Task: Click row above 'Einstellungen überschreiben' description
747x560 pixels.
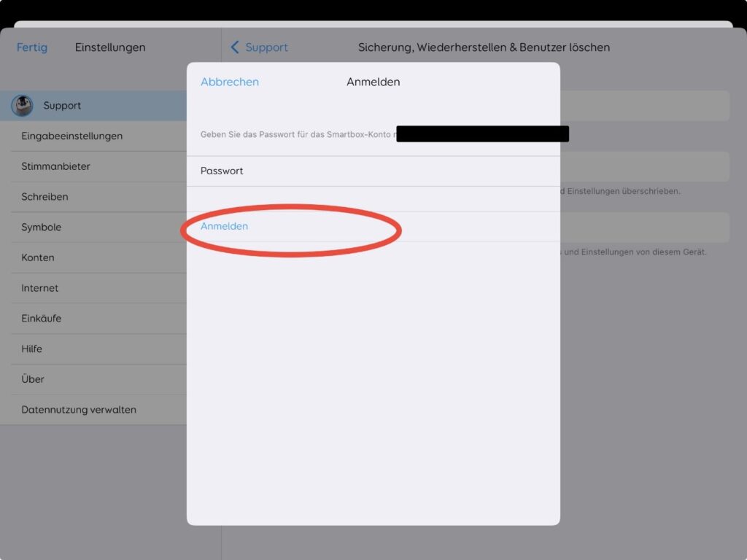Action: [645, 167]
